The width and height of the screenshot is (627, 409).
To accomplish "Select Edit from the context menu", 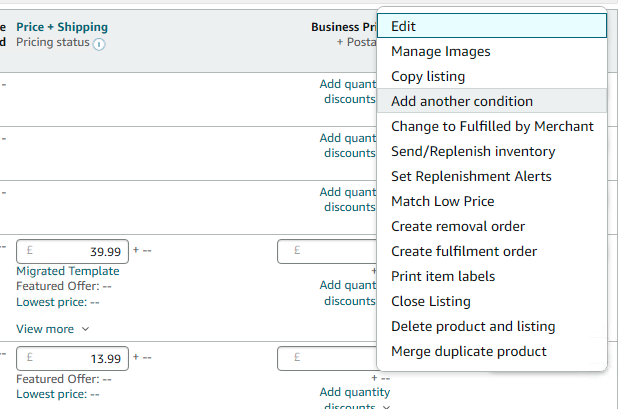I will (x=404, y=26).
